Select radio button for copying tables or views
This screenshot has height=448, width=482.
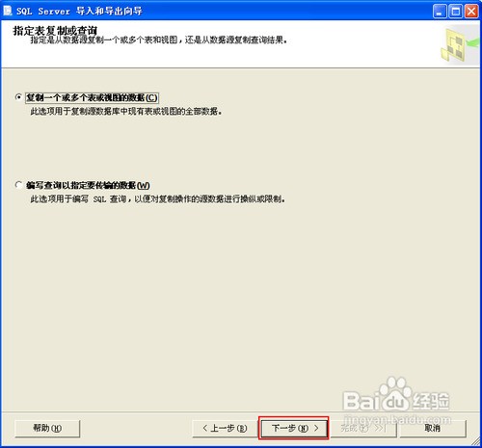pyautogui.click(x=18, y=97)
